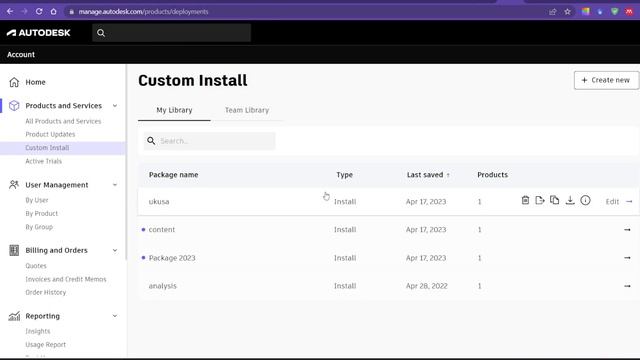Click Account in the header bar
640x360 pixels.
pyautogui.click(x=21, y=55)
